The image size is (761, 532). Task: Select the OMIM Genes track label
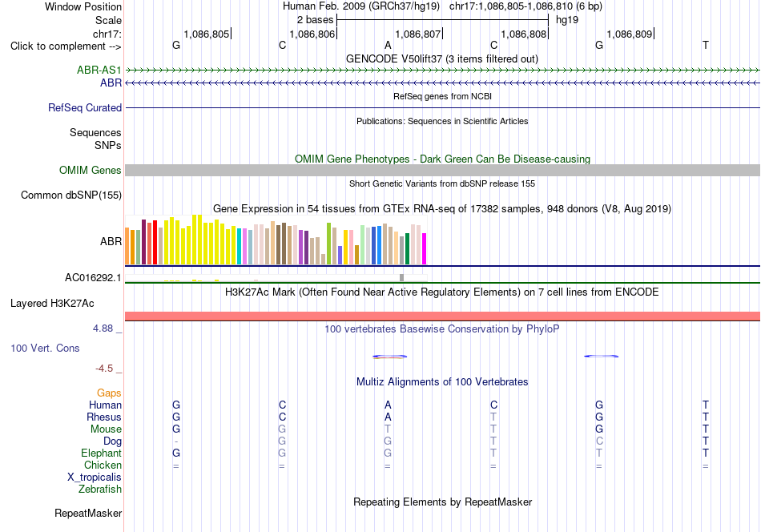click(x=91, y=171)
